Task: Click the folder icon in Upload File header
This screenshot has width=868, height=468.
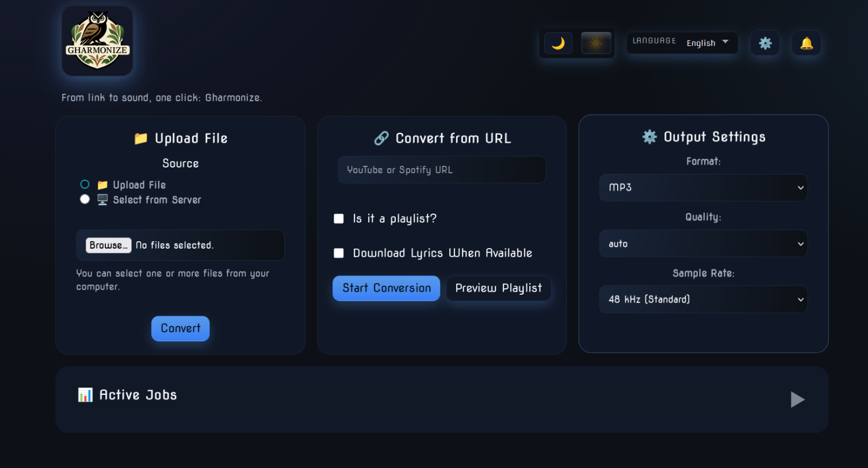Action: pos(140,138)
